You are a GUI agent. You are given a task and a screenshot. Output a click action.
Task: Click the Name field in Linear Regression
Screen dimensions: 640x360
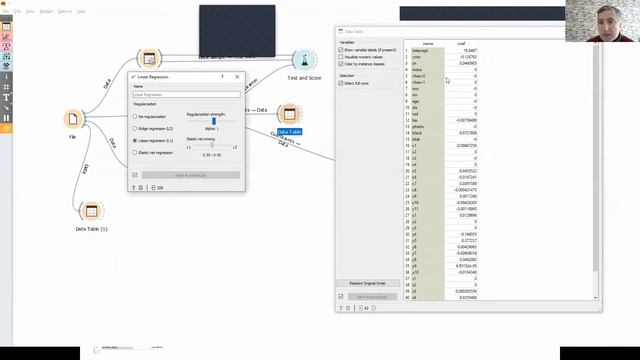point(186,95)
